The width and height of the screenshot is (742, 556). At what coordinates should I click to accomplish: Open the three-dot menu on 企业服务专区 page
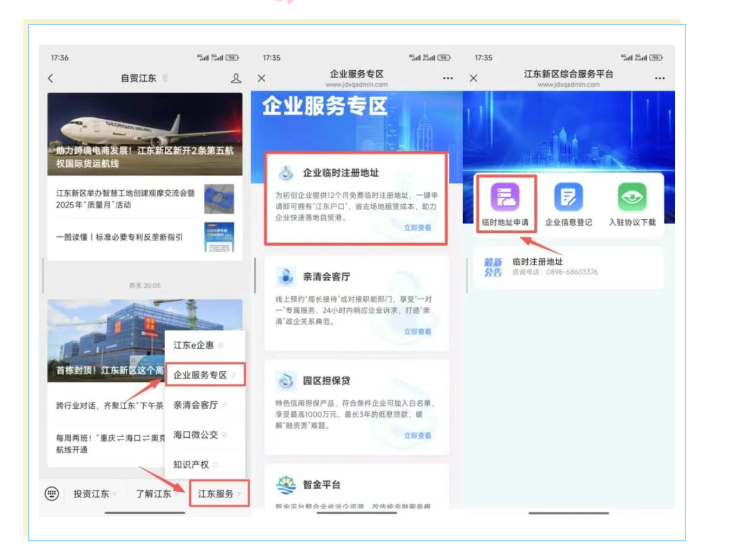(x=448, y=78)
